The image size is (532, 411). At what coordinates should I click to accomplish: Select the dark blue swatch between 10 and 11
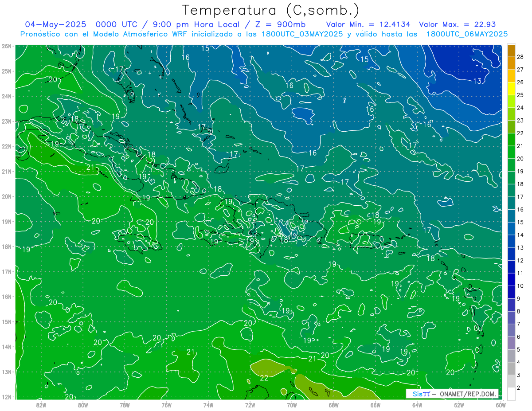[x=511, y=279]
